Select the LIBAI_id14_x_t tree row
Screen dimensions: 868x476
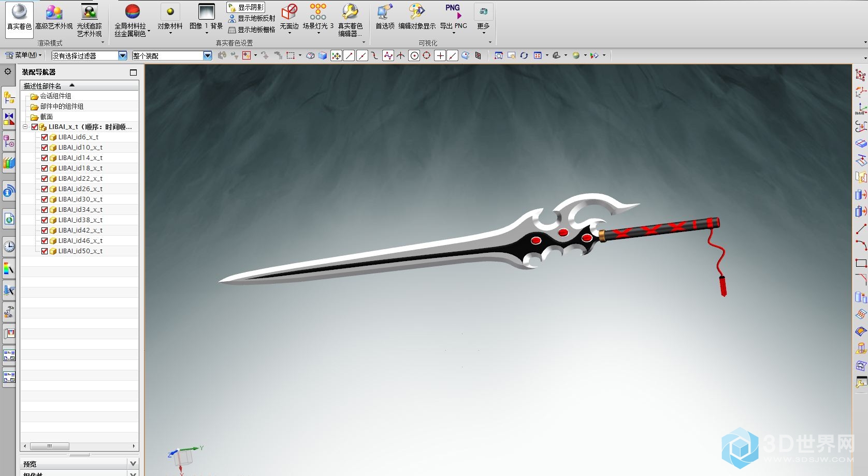[80, 158]
